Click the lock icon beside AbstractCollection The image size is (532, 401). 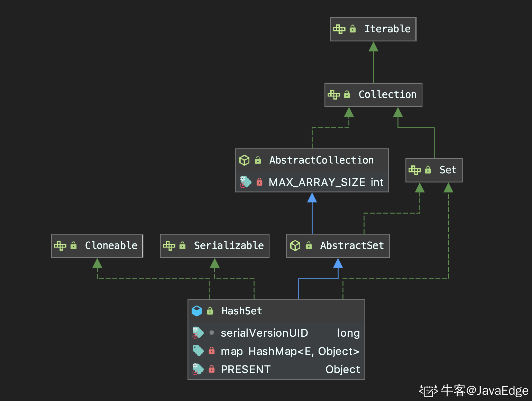tap(258, 160)
